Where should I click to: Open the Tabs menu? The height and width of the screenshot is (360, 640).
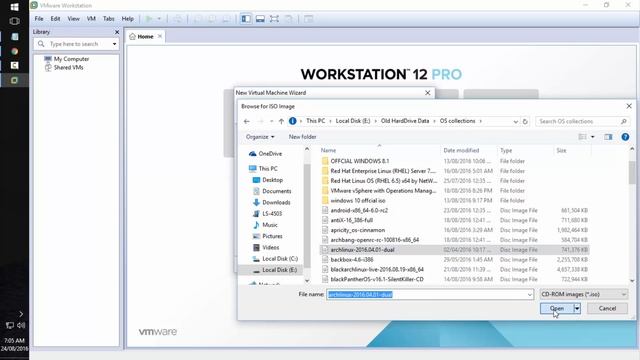pyautogui.click(x=109, y=19)
